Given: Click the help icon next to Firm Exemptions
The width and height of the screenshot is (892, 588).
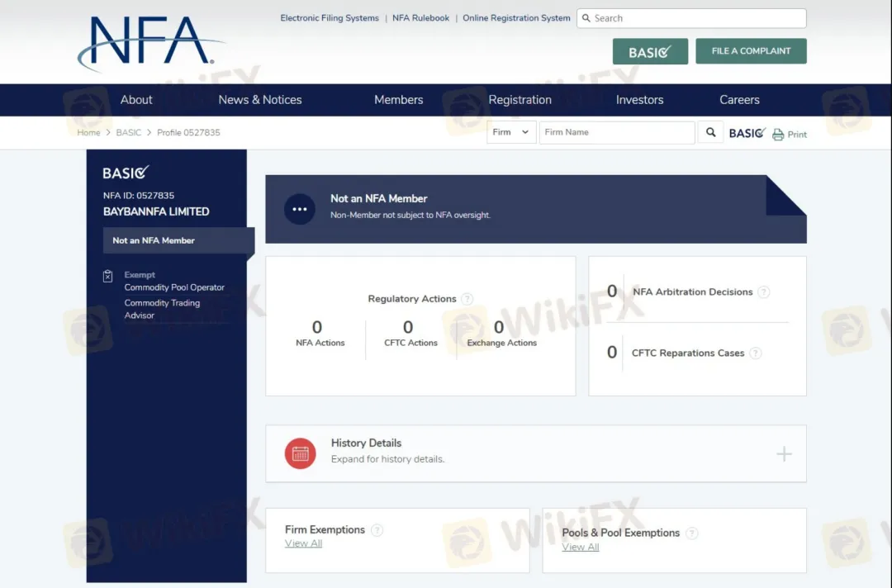Looking at the screenshot, I should [377, 530].
